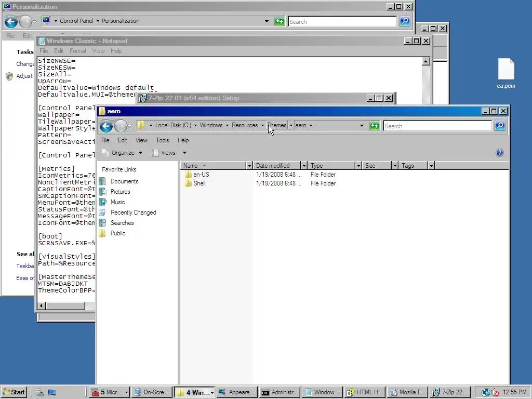
Task: Click the volume tray icon
Action: [495, 393]
